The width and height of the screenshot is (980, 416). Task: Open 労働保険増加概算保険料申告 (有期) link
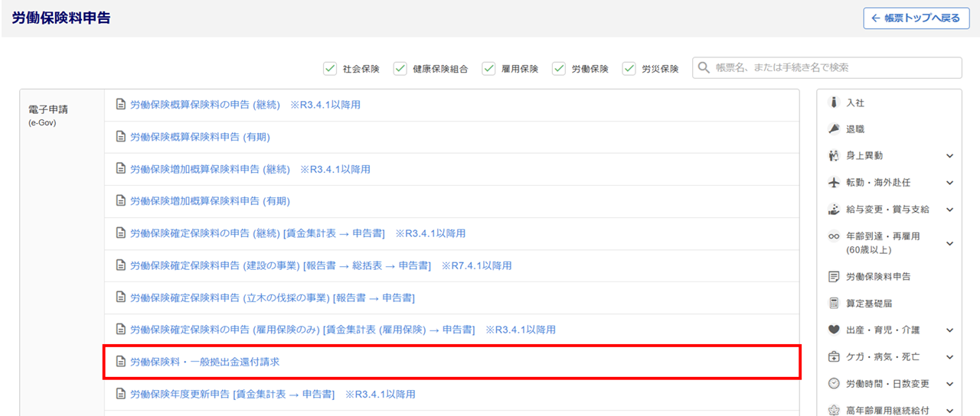(211, 201)
